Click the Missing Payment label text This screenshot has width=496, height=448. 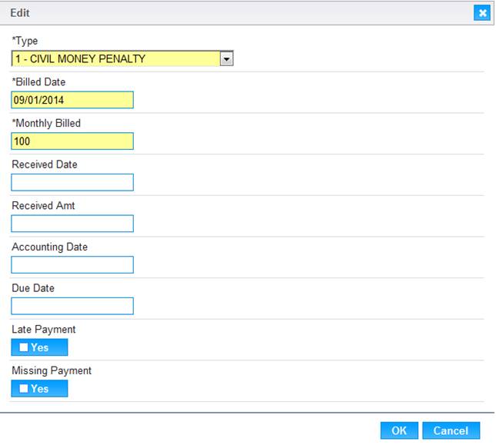coord(52,370)
